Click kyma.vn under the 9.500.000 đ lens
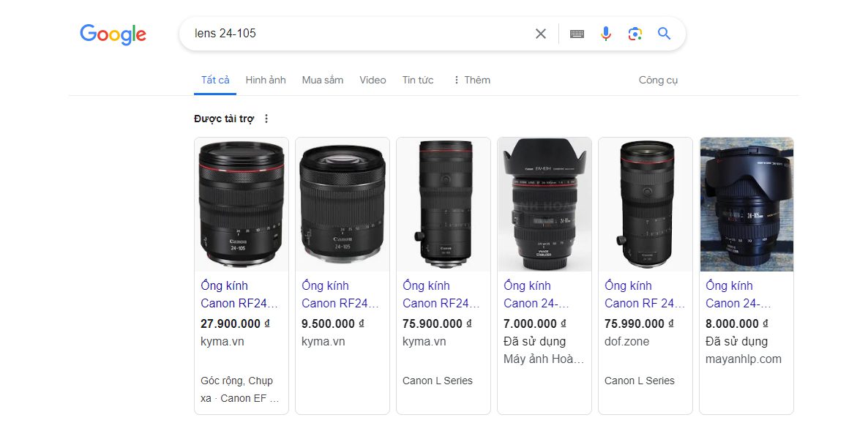 pyautogui.click(x=323, y=342)
